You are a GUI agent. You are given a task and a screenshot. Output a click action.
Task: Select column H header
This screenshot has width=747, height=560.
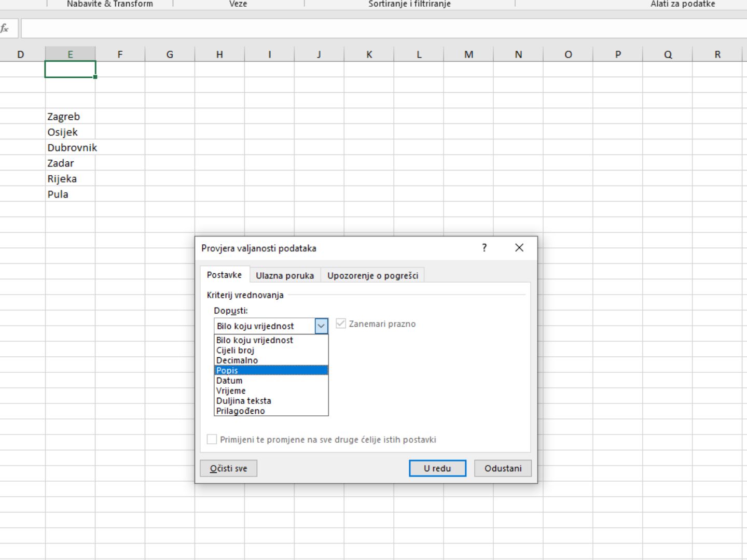coord(219,54)
